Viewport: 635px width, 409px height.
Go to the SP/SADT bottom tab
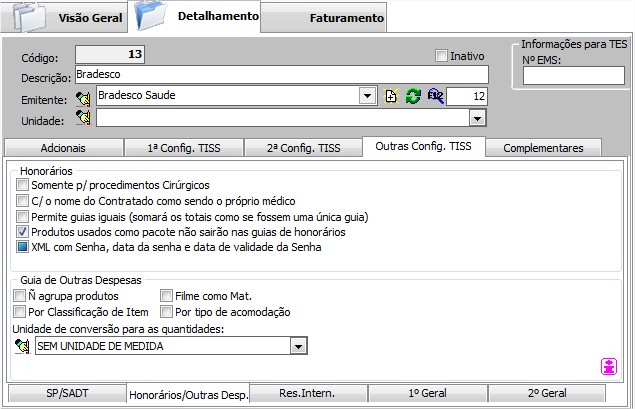click(x=66, y=393)
